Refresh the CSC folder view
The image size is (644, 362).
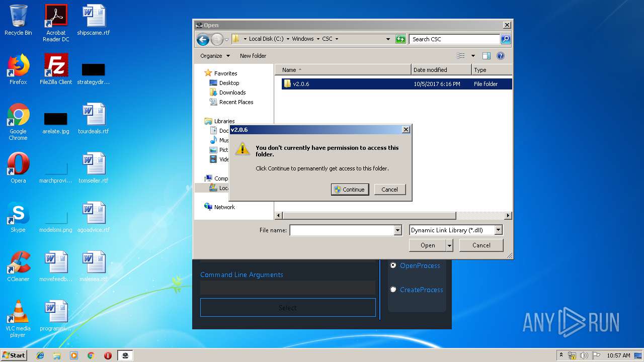[400, 39]
